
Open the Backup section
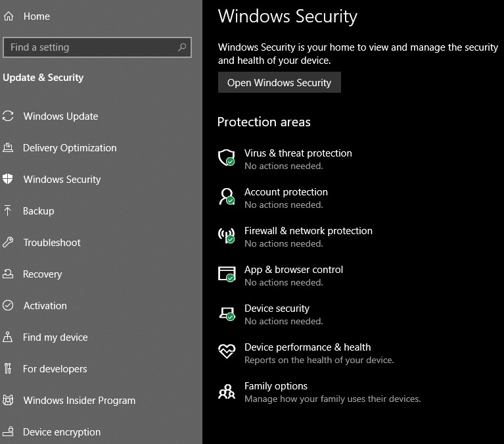point(39,210)
